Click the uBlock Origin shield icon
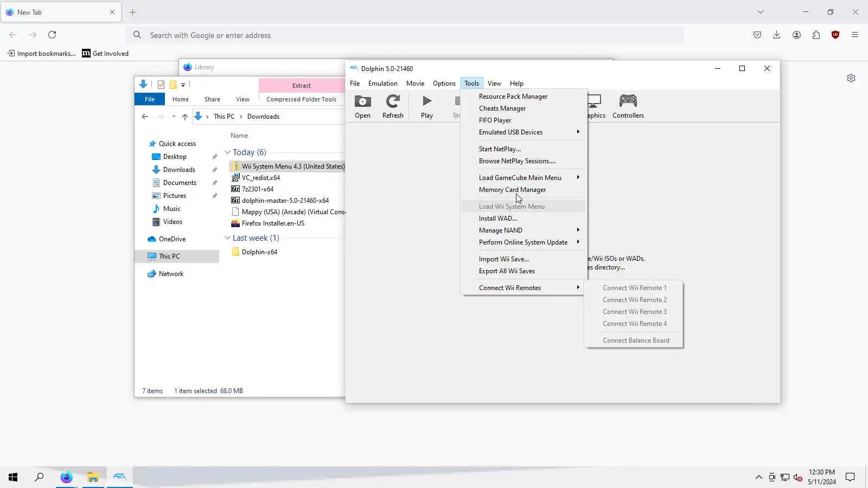 pyautogui.click(x=835, y=35)
